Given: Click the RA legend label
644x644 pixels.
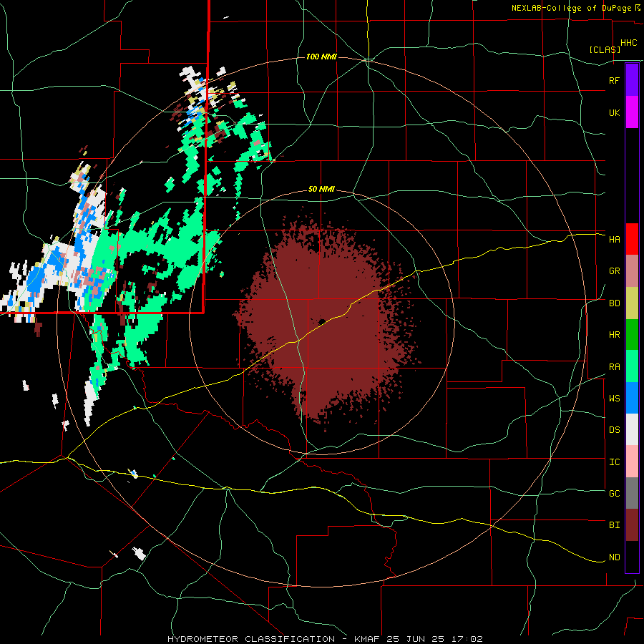Looking at the screenshot, I should [x=614, y=367].
